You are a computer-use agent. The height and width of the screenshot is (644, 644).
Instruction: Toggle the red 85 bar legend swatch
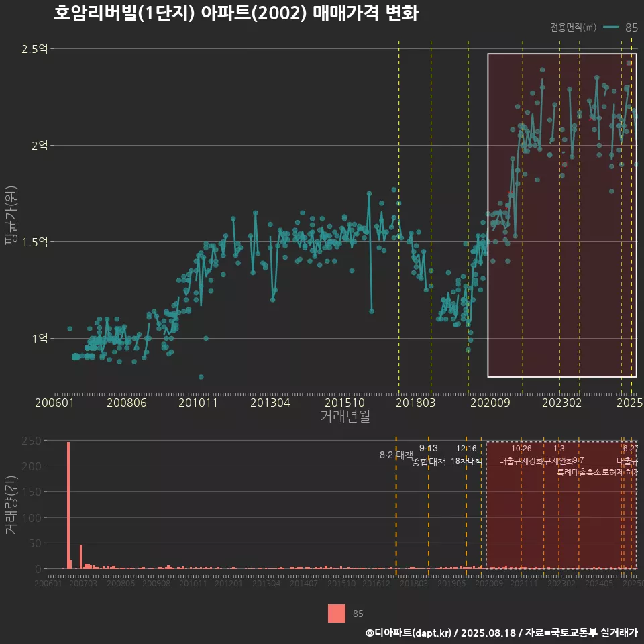pos(336,613)
